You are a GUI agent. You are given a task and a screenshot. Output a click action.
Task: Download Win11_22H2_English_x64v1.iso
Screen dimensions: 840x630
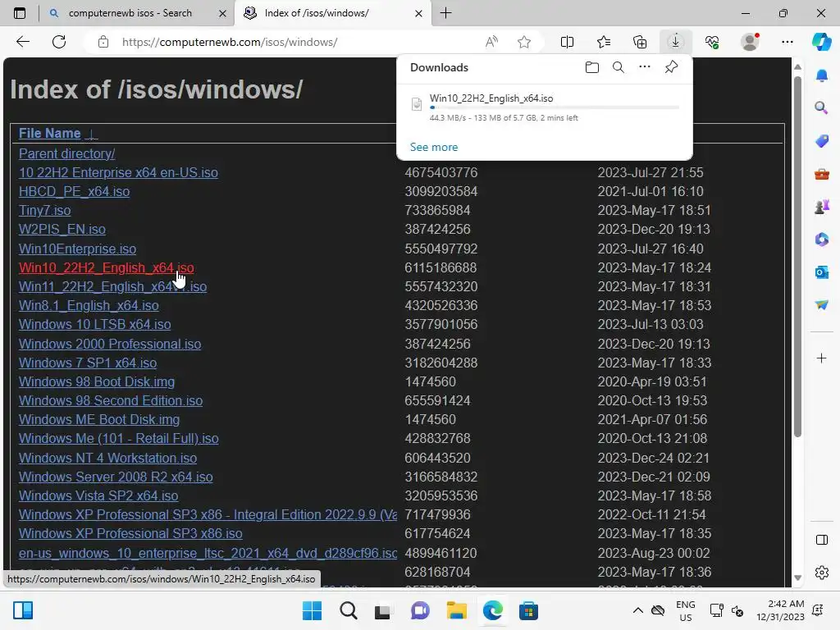tap(112, 286)
